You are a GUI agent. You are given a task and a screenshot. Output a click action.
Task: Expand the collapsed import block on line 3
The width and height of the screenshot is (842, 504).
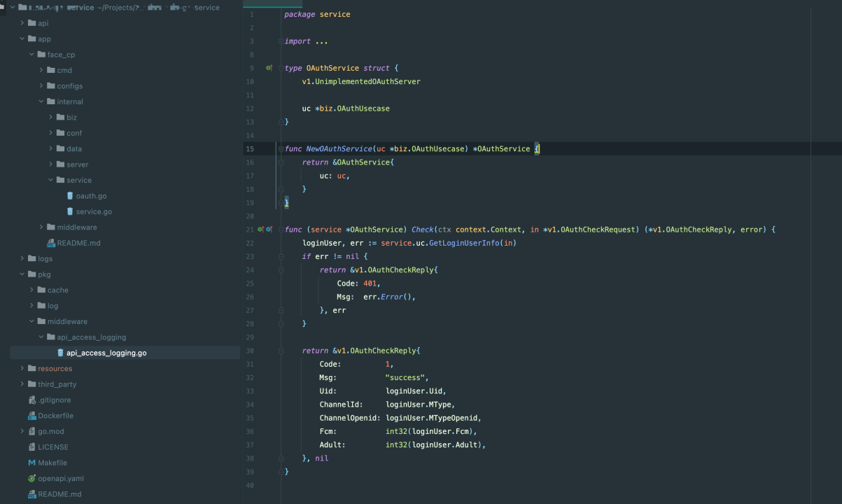(281, 41)
